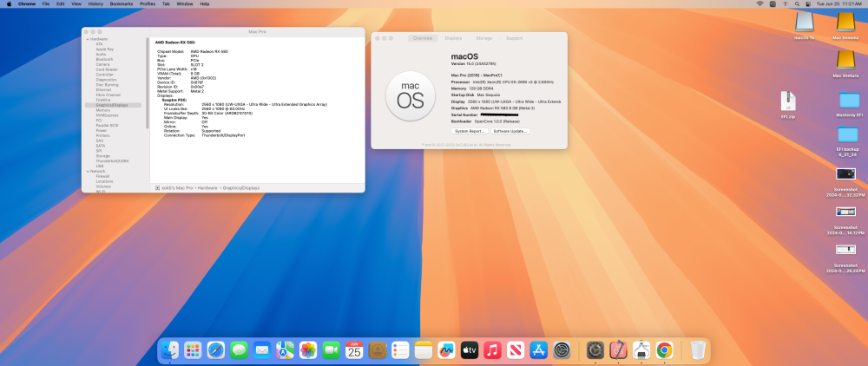
Task: Select Apple Pay in the sidebar
Action: (x=105, y=49)
